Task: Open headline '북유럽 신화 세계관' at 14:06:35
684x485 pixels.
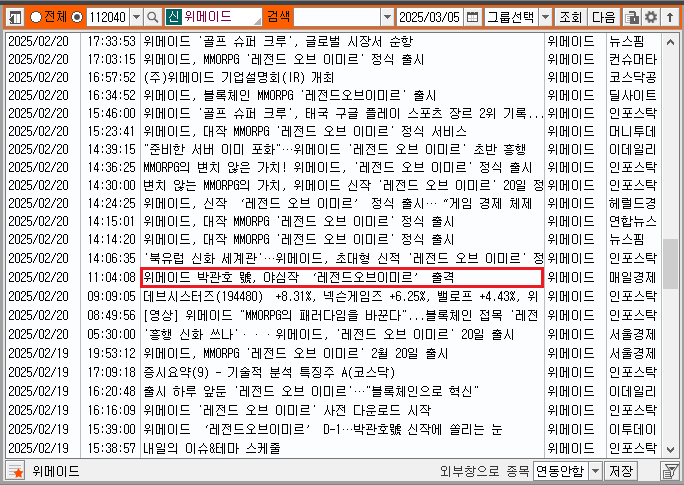Action: click(343, 258)
